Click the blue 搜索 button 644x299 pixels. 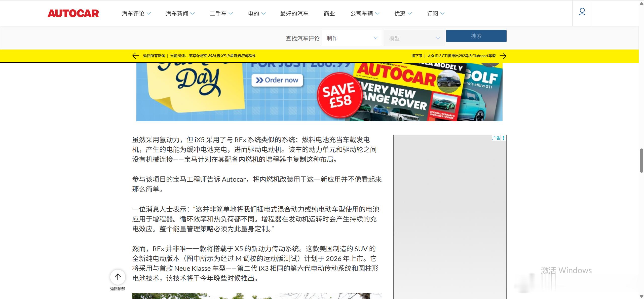[476, 36]
